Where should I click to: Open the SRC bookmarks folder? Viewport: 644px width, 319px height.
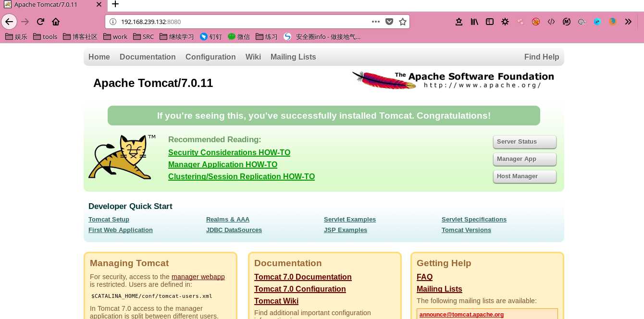(x=143, y=37)
